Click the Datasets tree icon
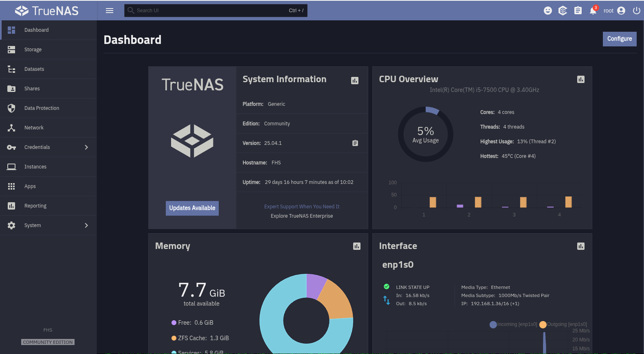The image size is (644, 354). (x=11, y=69)
